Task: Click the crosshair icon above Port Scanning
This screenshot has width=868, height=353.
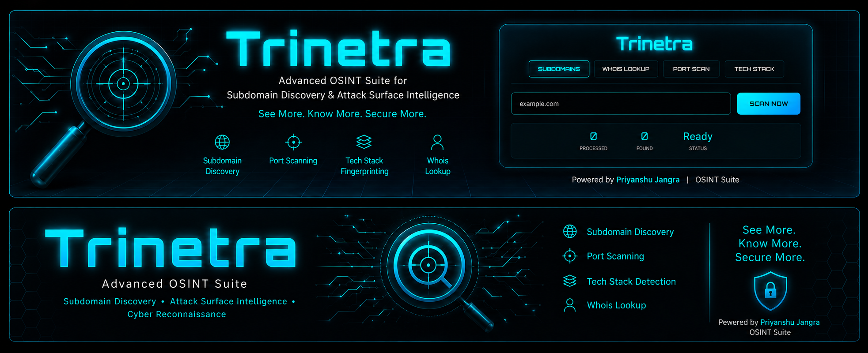Action: (x=293, y=142)
